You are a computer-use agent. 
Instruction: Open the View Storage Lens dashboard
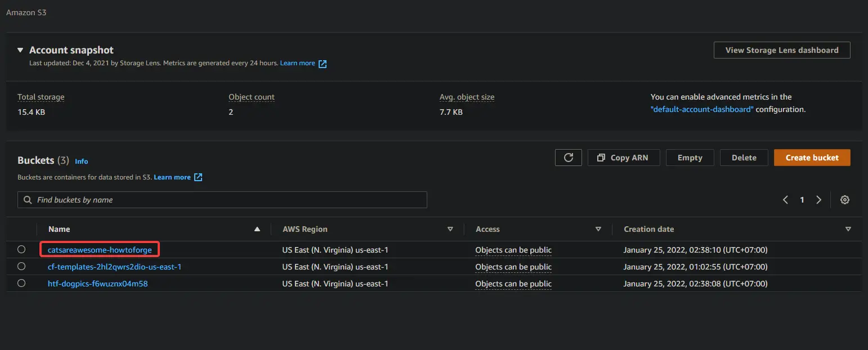coord(781,50)
